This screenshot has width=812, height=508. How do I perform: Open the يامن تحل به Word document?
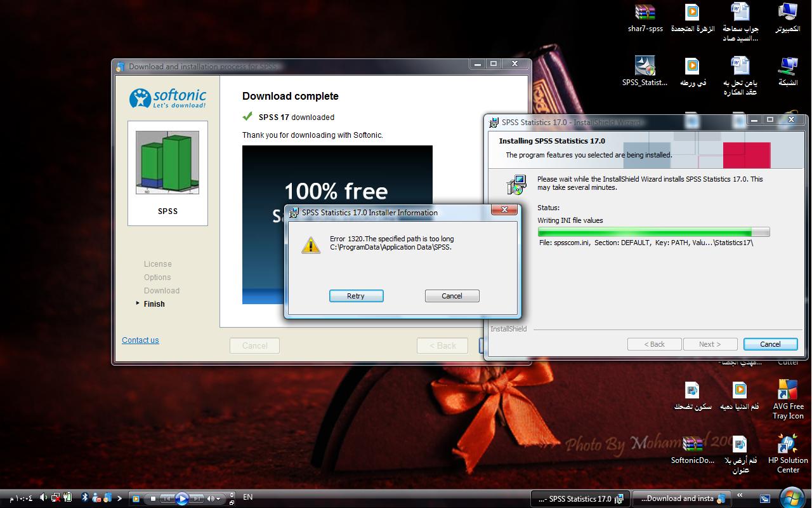(740, 76)
